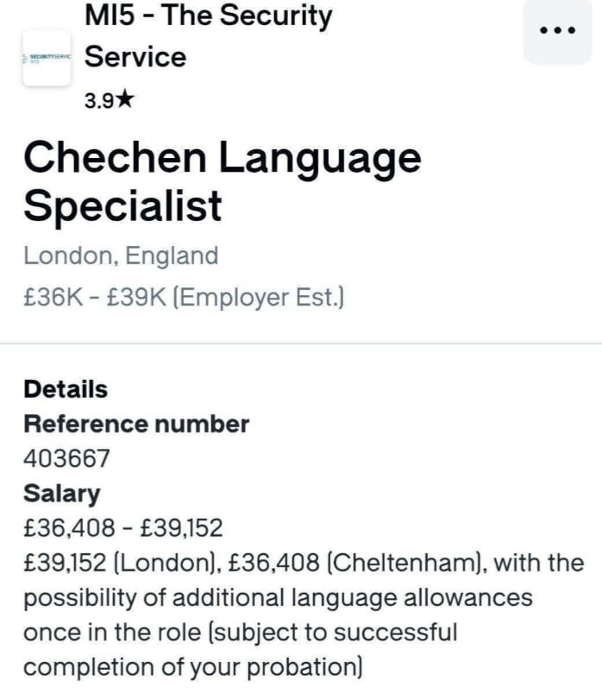Open the MI5 - The Security Service company name
Viewport: 602px width, 700px height.
(207, 36)
